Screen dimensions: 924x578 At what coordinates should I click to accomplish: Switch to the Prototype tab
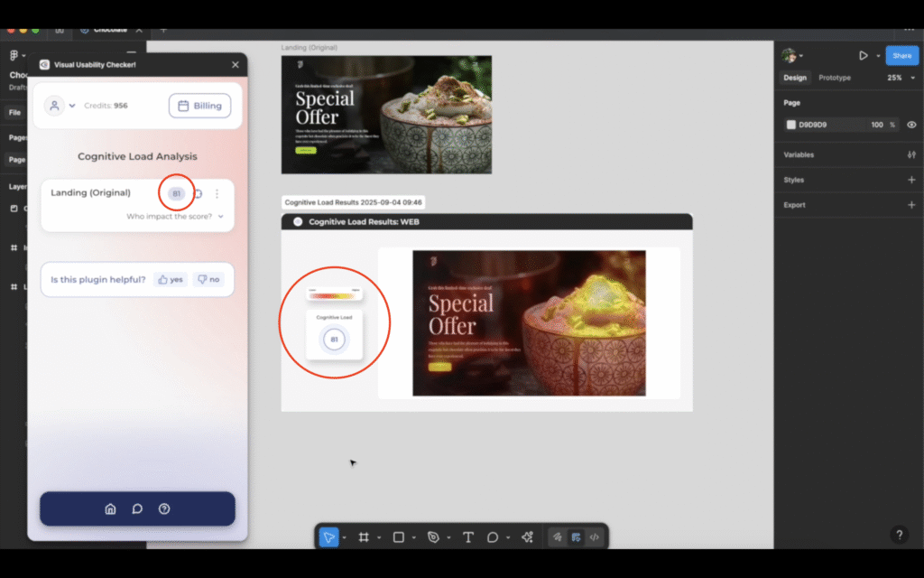pos(834,78)
